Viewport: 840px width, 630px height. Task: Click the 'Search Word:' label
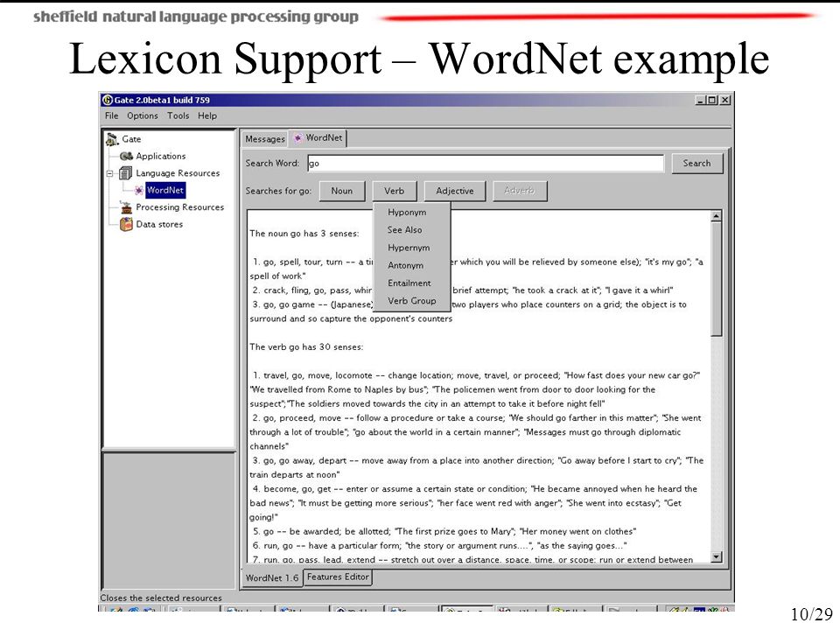pos(273,164)
